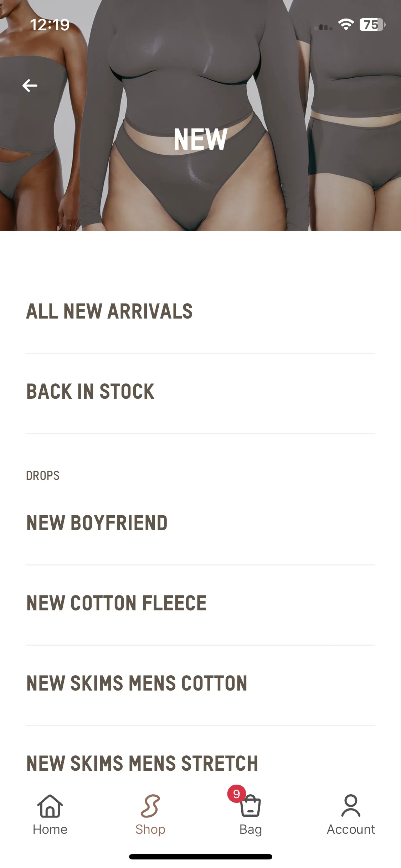Tap the back arrow icon

point(30,86)
